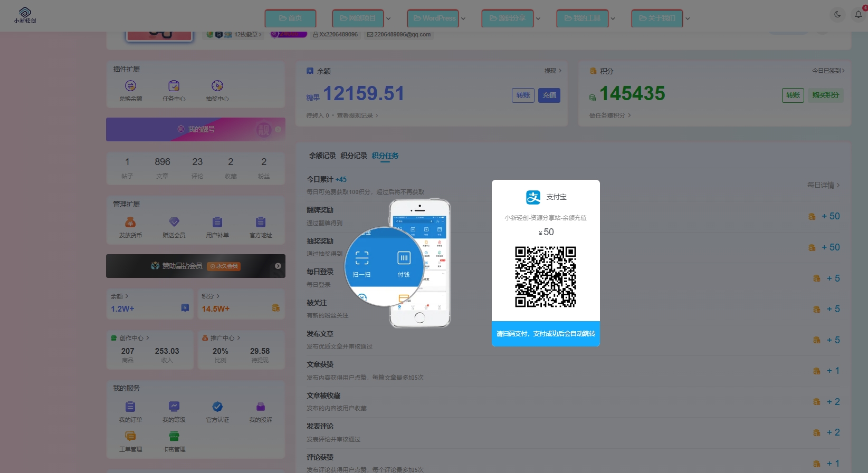The width and height of the screenshot is (868, 473).
Task: Open the 推广中心 link
Action: [222, 338]
